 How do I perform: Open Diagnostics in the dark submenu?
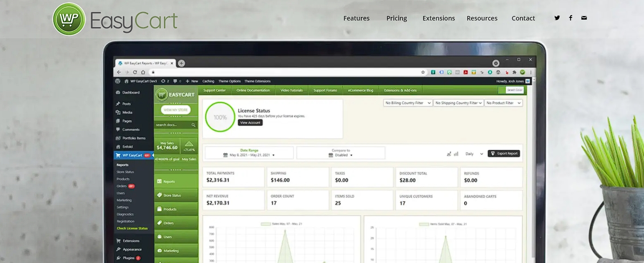point(125,214)
